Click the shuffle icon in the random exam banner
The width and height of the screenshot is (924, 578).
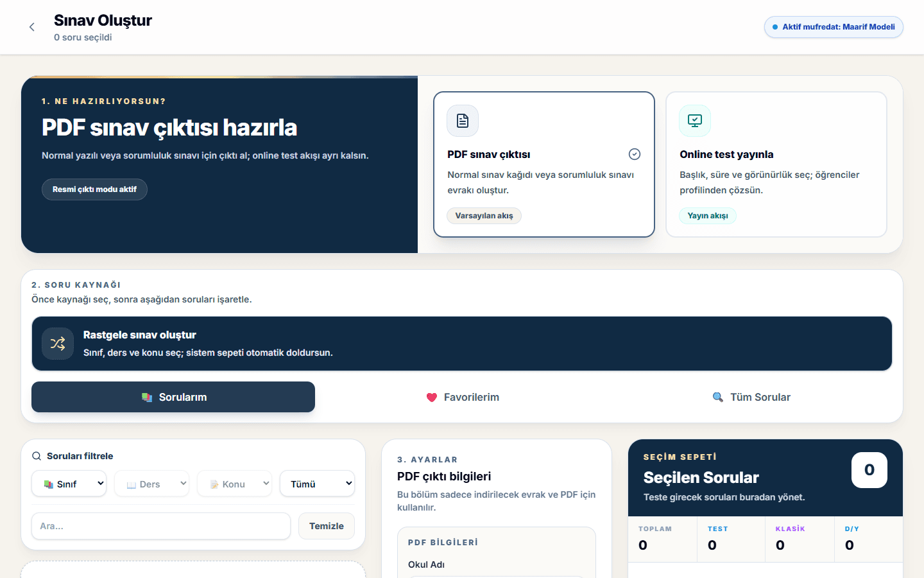tap(58, 344)
